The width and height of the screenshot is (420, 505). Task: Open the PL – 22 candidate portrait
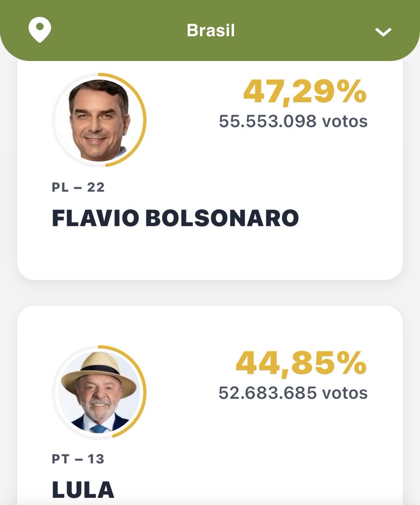coord(99,120)
